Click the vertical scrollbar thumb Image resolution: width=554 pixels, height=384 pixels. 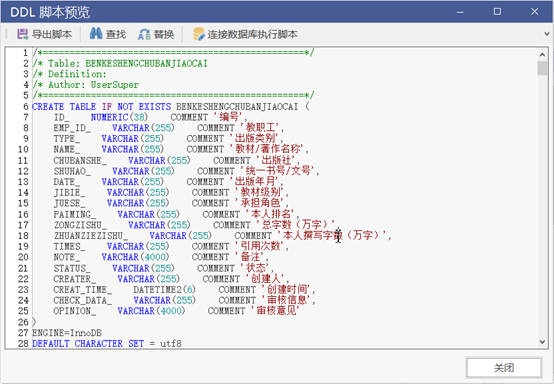tap(542, 68)
